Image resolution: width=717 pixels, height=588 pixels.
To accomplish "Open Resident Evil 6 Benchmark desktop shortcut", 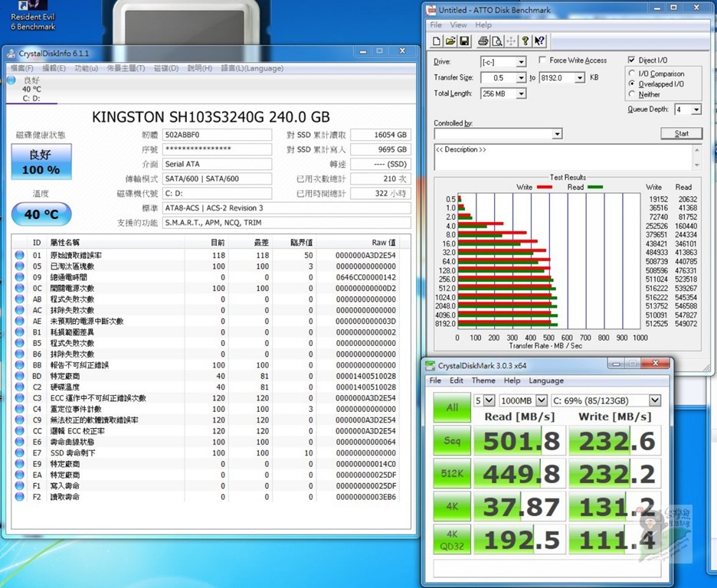I will click(33, 17).
